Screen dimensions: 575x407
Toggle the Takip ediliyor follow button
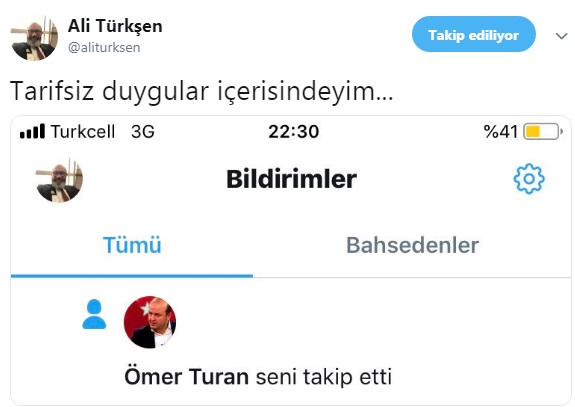pos(473,34)
